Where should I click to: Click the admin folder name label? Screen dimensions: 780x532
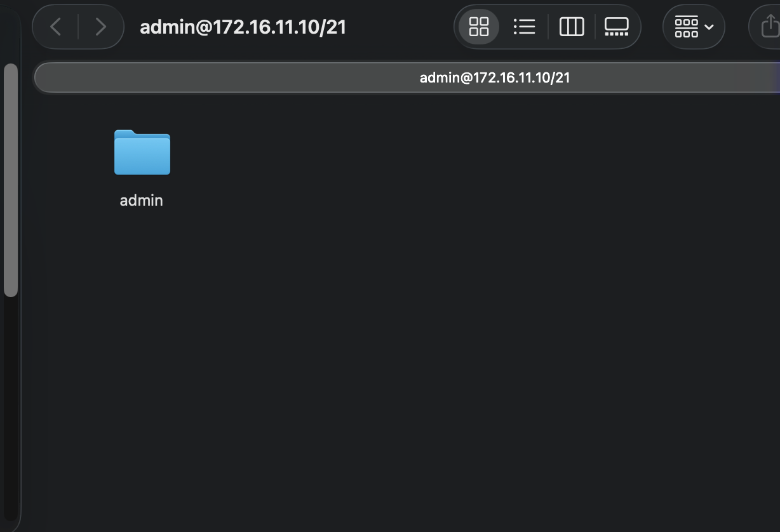(x=141, y=201)
